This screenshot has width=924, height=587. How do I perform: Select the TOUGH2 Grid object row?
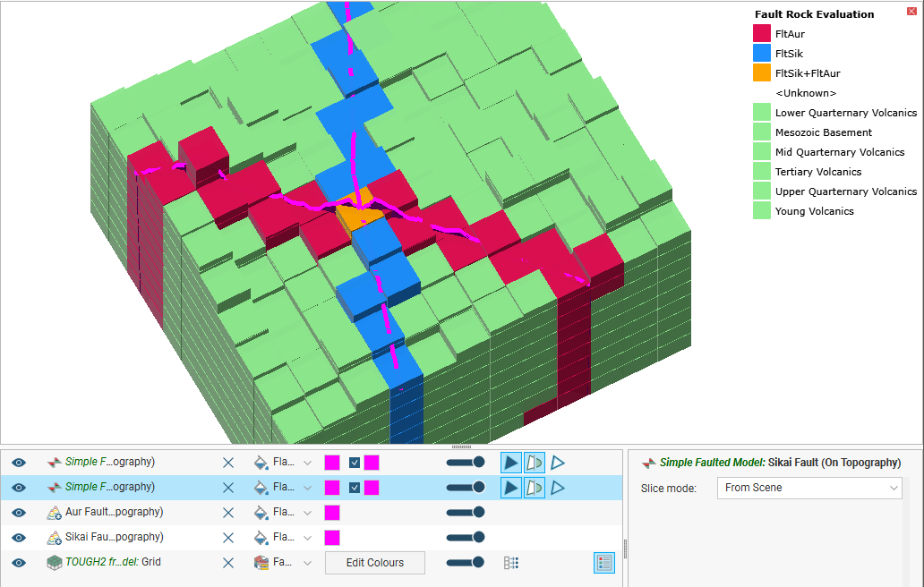[114, 563]
